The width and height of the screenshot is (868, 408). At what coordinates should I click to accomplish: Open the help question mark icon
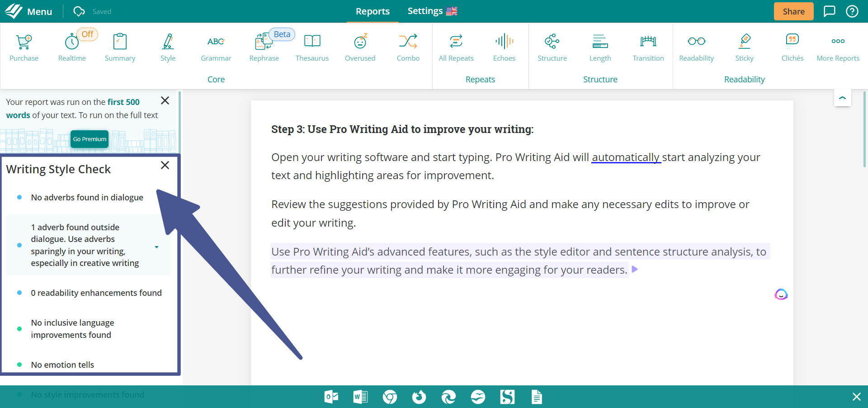[x=852, y=11]
